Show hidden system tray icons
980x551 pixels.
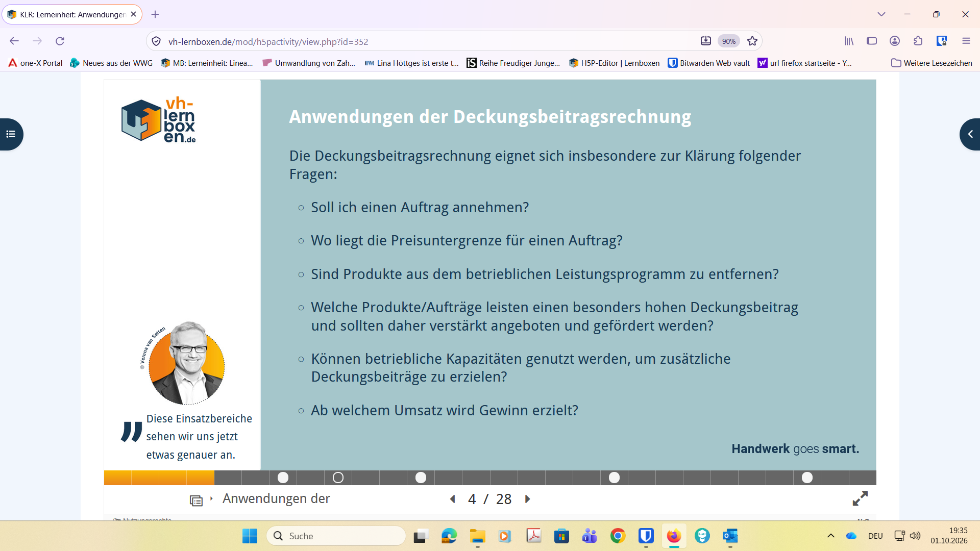pos(831,536)
